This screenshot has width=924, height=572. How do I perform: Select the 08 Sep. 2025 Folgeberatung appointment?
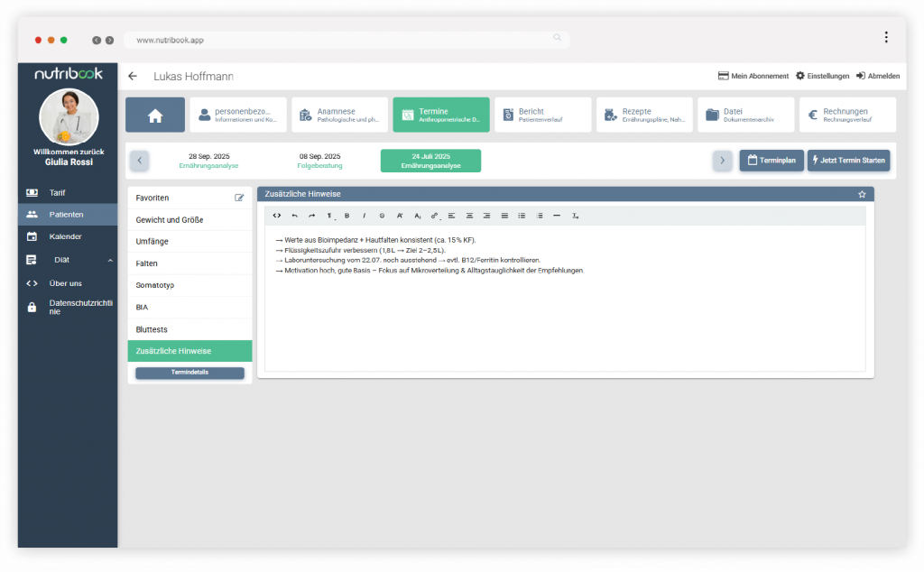(319, 161)
